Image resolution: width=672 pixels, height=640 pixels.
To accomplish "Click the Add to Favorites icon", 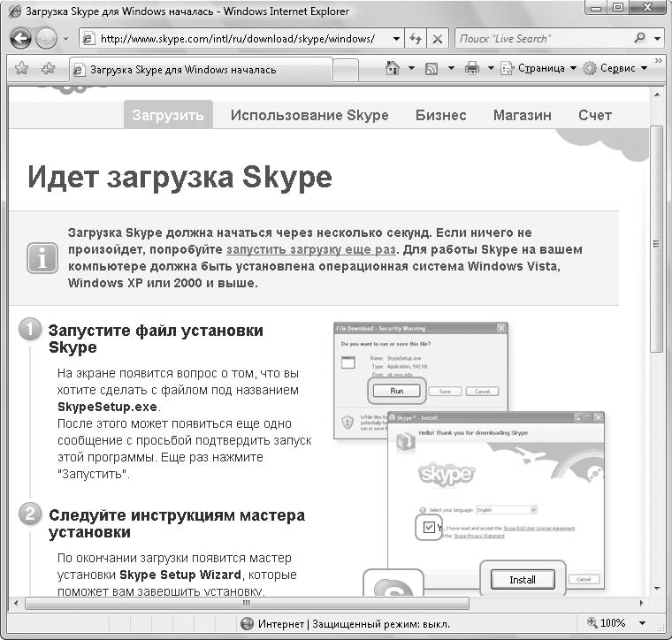I will point(48,69).
